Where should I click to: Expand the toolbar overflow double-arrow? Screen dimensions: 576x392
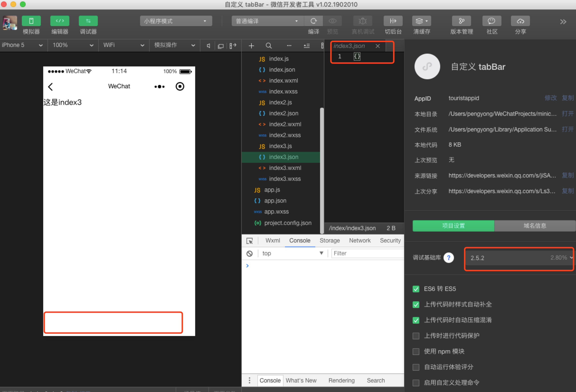pyautogui.click(x=563, y=22)
